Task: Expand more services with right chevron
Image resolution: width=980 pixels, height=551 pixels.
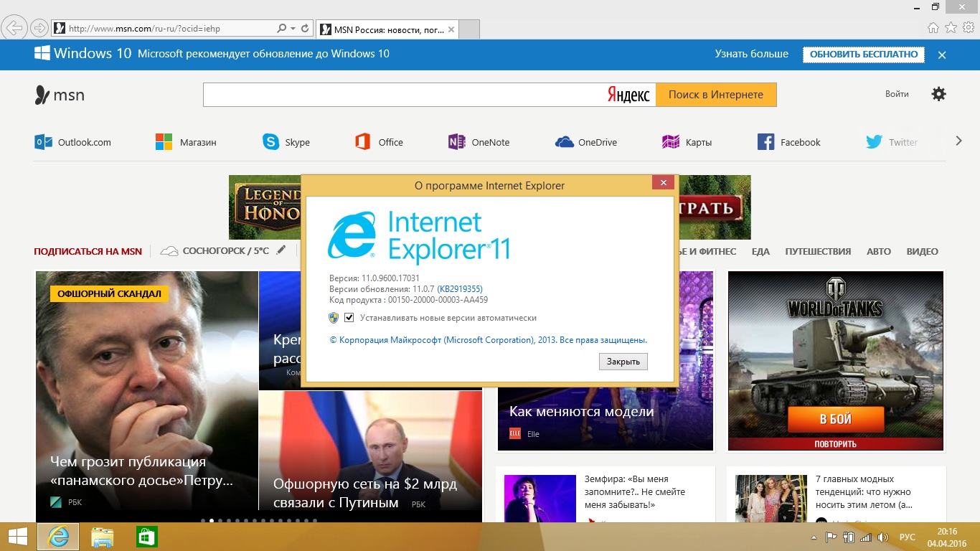Action: click(958, 141)
